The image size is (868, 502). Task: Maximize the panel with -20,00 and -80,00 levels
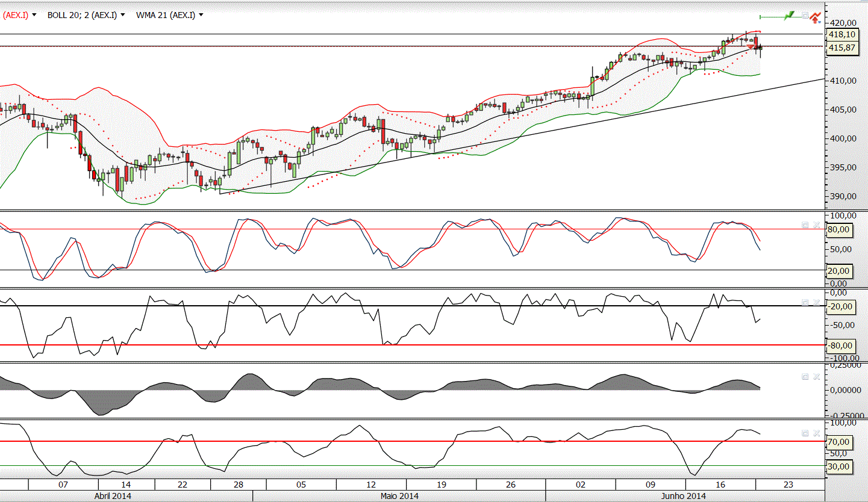805,302
